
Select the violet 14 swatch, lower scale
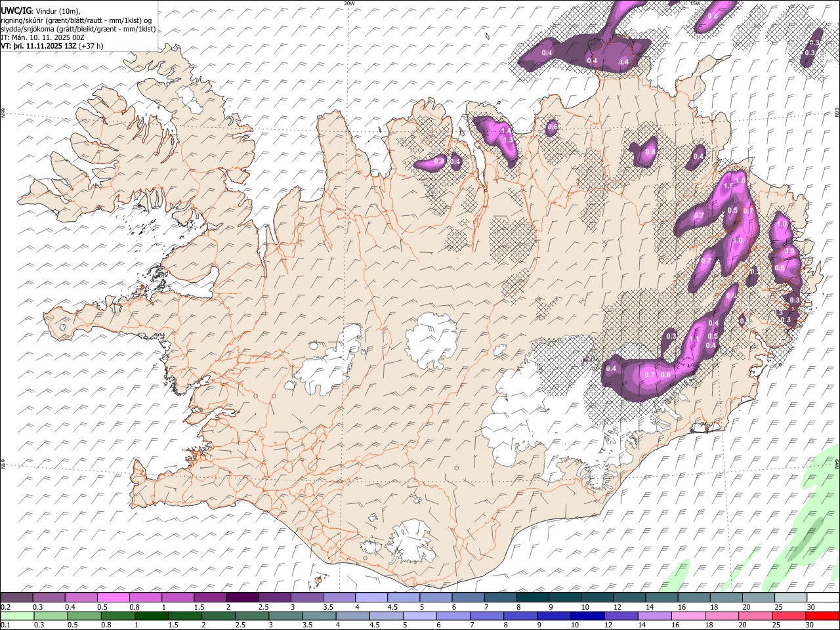coord(654,616)
